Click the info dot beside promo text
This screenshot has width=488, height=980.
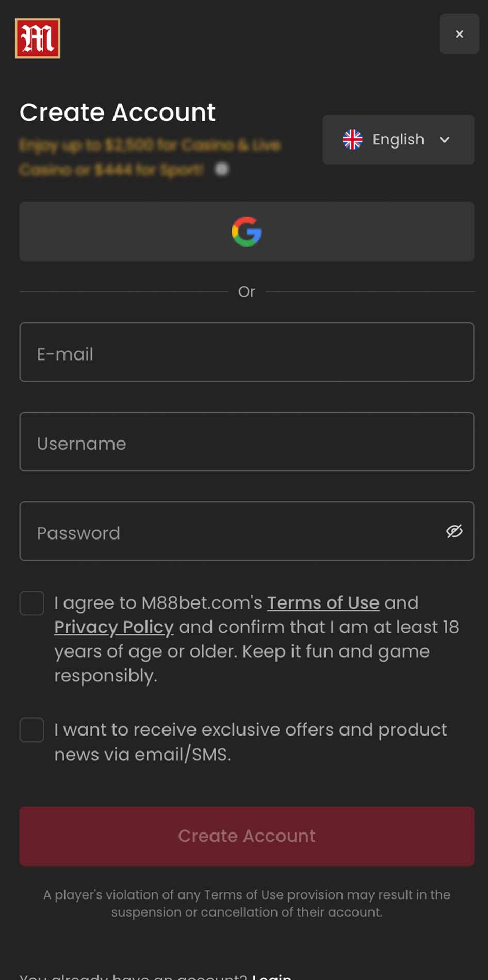coord(221,169)
